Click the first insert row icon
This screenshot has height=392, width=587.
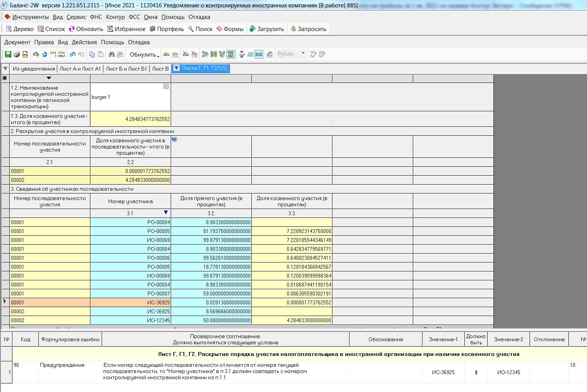click(166, 54)
